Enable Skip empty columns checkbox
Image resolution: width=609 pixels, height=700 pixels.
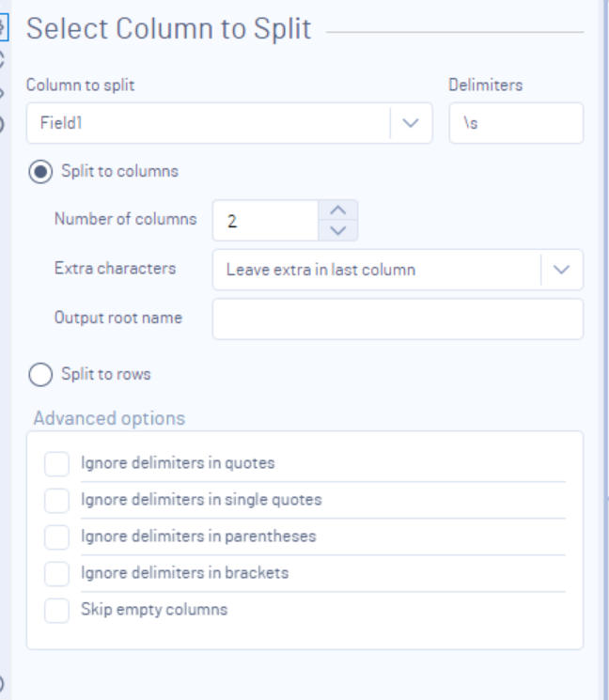tap(56, 610)
